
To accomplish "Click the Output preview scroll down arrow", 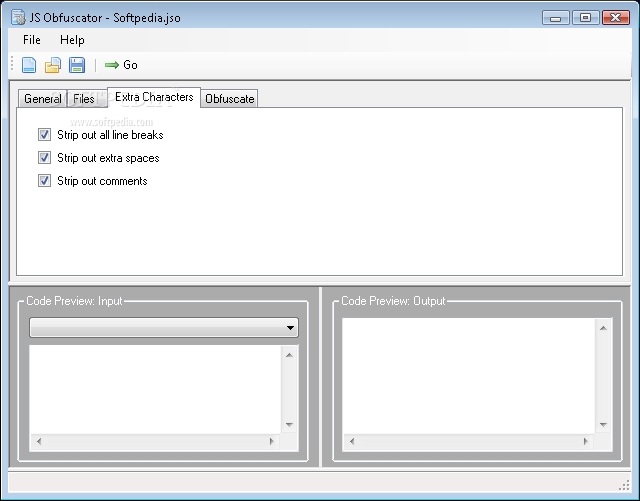I will (603, 425).
